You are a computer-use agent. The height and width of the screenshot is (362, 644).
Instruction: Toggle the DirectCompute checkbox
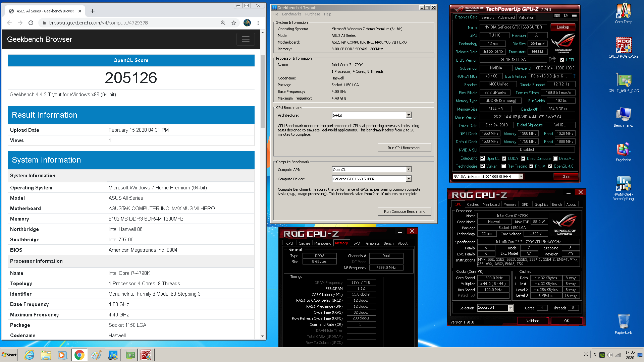tap(523, 159)
